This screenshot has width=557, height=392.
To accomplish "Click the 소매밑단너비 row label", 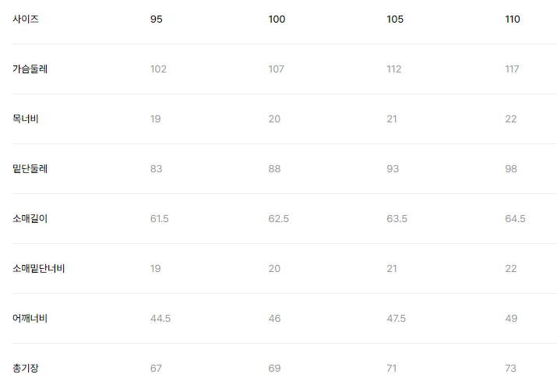I will tap(39, 269).
